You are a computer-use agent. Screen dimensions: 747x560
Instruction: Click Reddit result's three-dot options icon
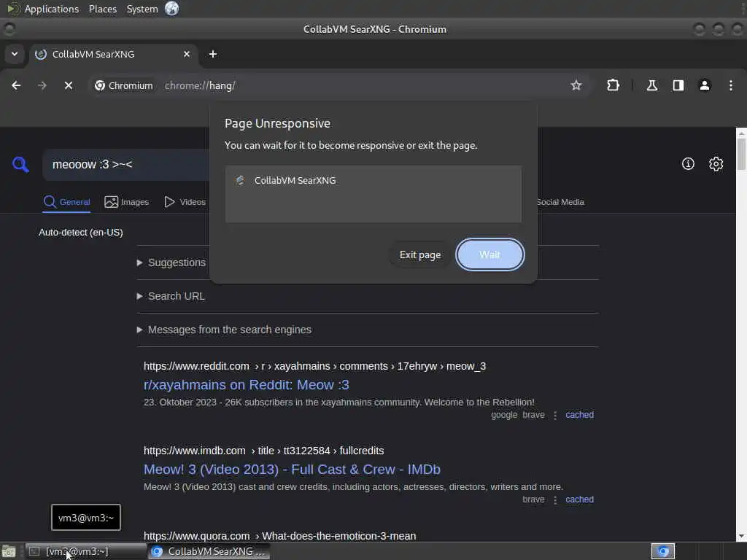tap(555, 415)
